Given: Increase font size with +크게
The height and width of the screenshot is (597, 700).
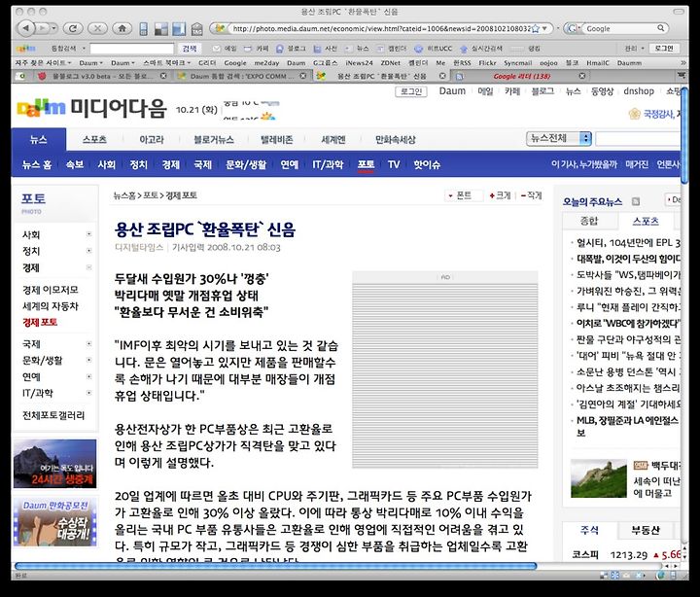Looking at the screenshot, I should point(500,195).
